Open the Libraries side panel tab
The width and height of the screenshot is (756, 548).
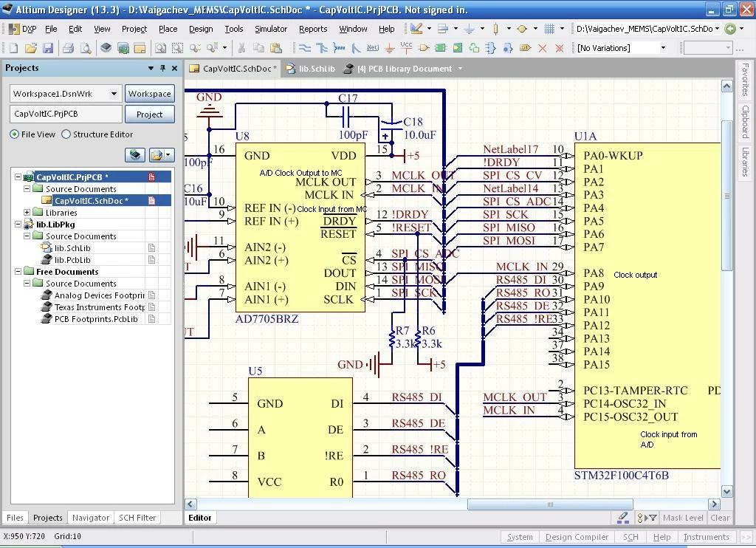coord(746,162)
